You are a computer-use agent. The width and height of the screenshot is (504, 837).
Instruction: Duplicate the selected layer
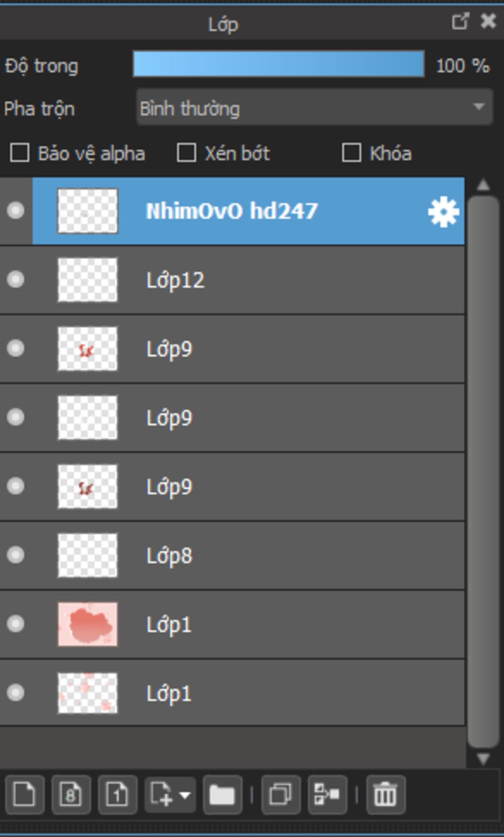(281, 795)
